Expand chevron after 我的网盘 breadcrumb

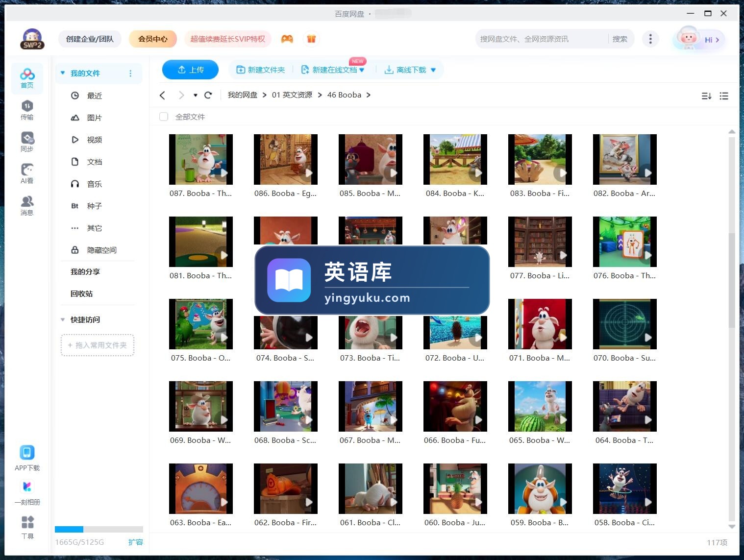pyautogui.click(x=265, y=95)
